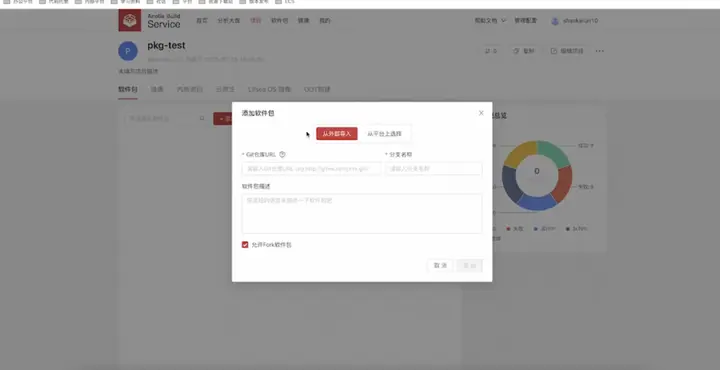
Task: Click into the package description text area
Action: [362, 213]
